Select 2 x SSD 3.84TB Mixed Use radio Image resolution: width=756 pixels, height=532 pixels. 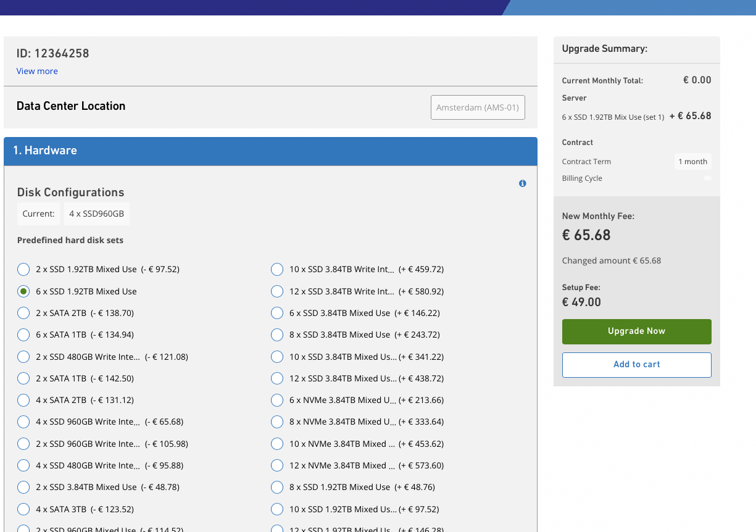tap(23, 488)
